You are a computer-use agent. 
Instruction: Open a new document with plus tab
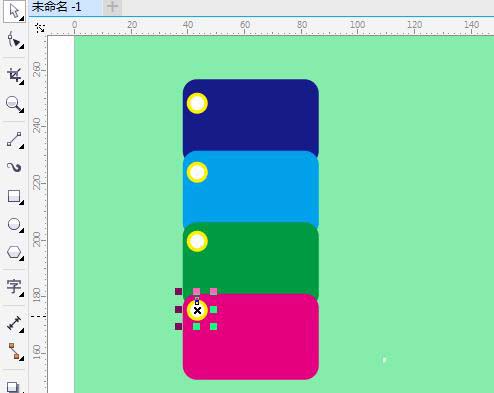coord(112,7)
